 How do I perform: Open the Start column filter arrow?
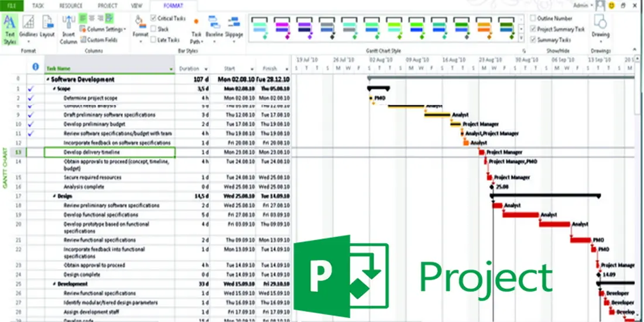252,69
